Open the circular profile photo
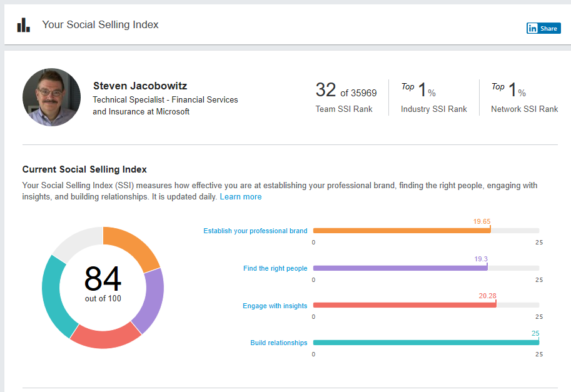The image size is (571, 392). click(x=51, y=97)
